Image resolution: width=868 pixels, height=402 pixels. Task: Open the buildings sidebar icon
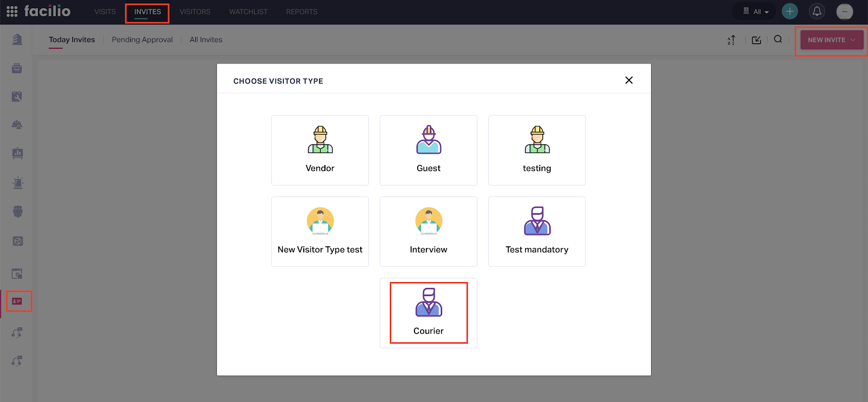17,40
